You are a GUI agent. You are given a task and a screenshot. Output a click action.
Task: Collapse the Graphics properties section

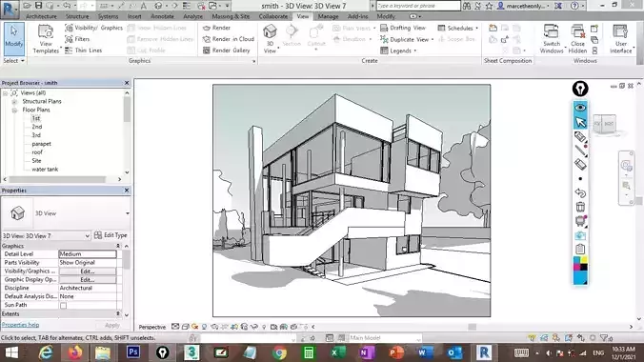(x=118, y=246)
